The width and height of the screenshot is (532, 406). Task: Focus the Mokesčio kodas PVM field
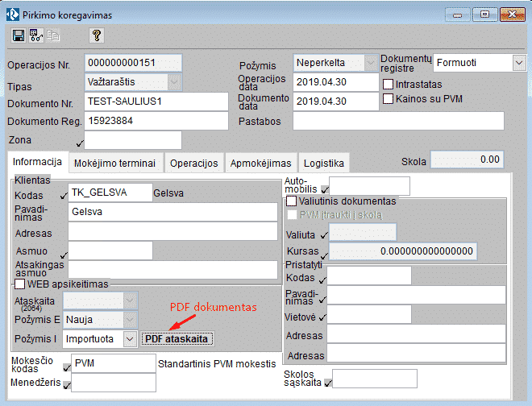pos(112,364)
